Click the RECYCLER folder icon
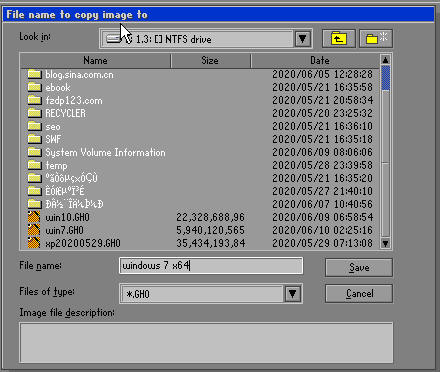Viewport: 440px width, 372px height. point(34,113)
